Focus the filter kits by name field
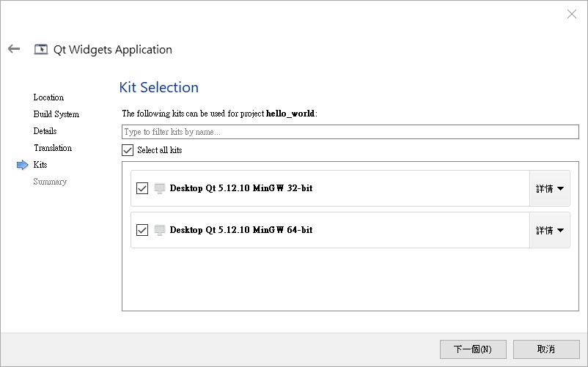 [350, 132]
